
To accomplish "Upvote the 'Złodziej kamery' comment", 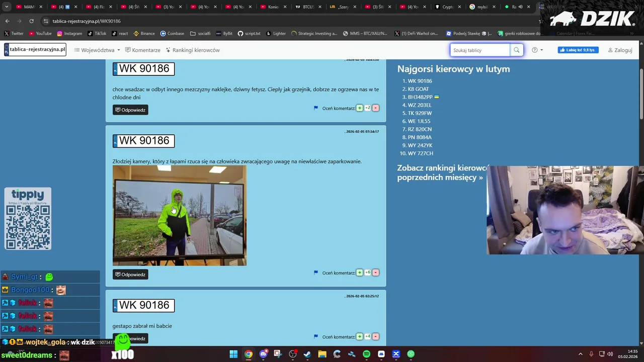I will 359,273.
